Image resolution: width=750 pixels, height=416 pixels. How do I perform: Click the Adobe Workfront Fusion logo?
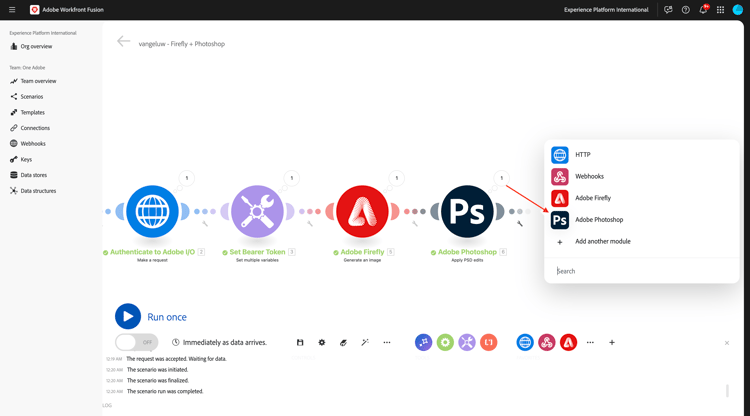click(34, 10)
